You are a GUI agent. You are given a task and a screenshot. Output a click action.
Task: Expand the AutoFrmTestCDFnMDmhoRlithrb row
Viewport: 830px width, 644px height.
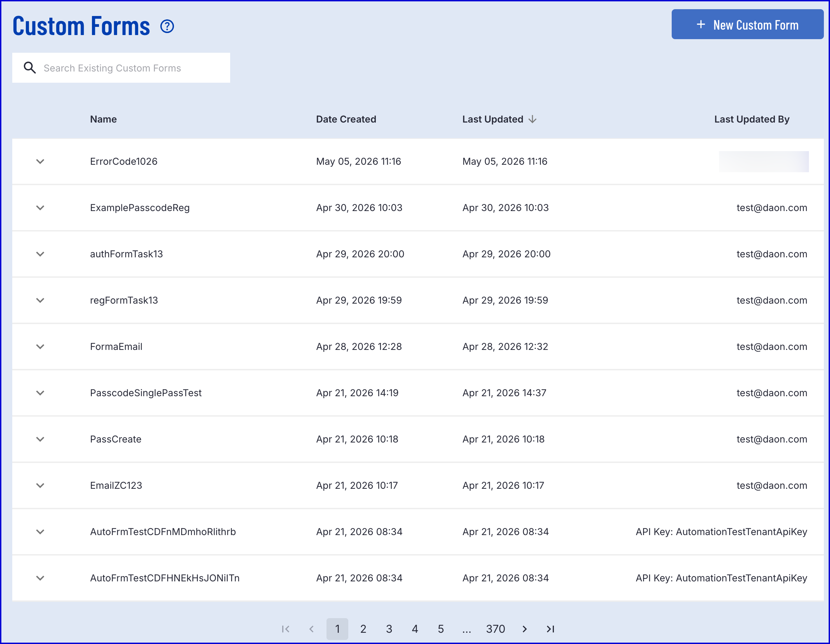pyautogui.click(x=40, y=532)
